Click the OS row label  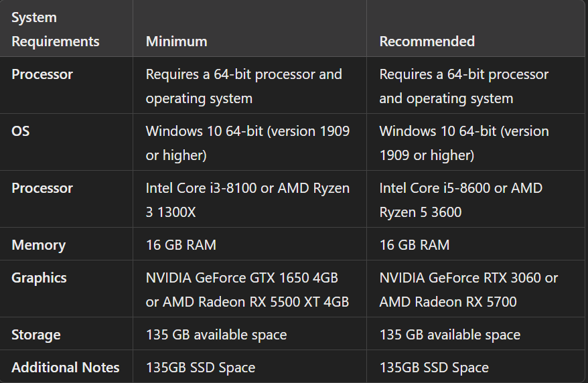click(21, 131)
